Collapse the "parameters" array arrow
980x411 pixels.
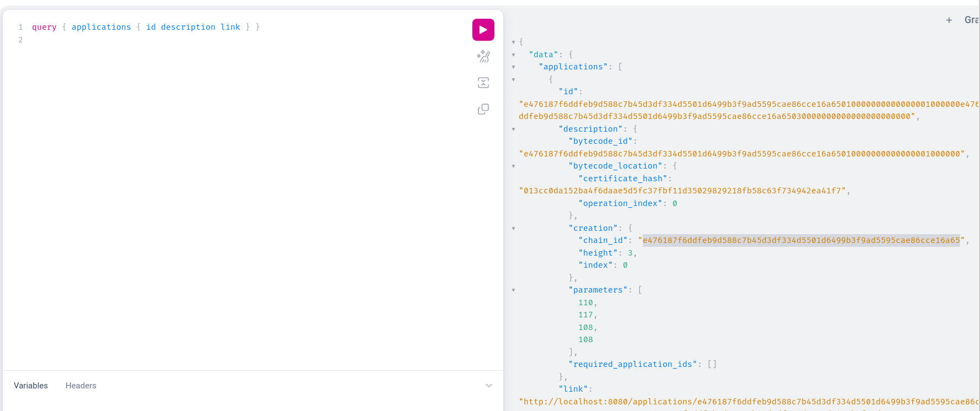click(514, 290)
